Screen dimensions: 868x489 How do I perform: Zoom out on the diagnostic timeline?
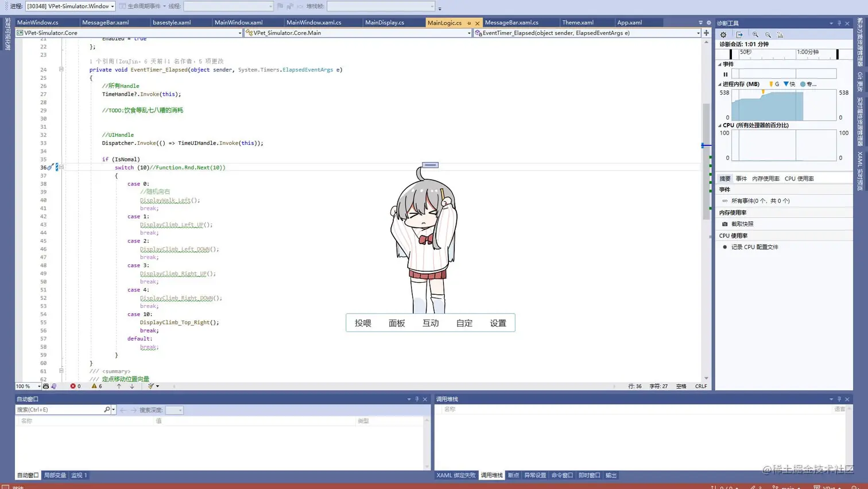[768, 34]
